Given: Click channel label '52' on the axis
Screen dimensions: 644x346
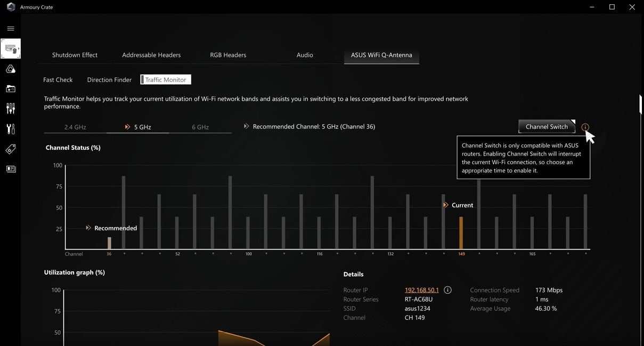Looking at the screenshot, I should click(178, 254).
